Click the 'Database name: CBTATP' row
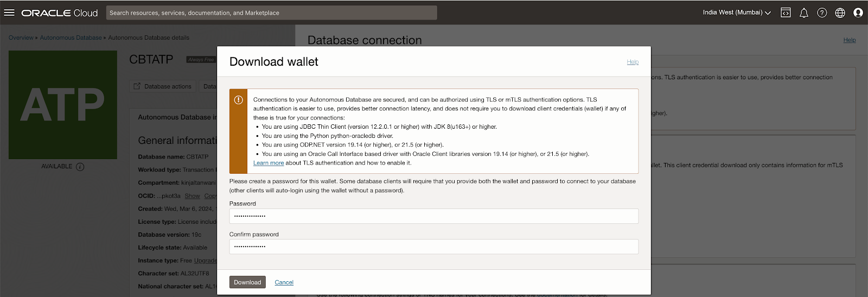This screenshot has height=297, width=868. [x=173, y=157]
